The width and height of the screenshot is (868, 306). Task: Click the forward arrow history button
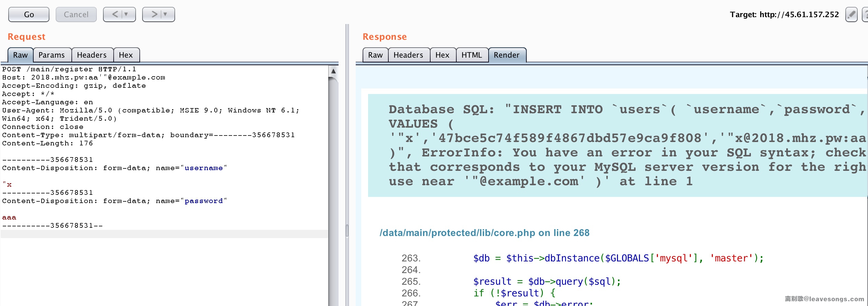(x=154, y=14)
